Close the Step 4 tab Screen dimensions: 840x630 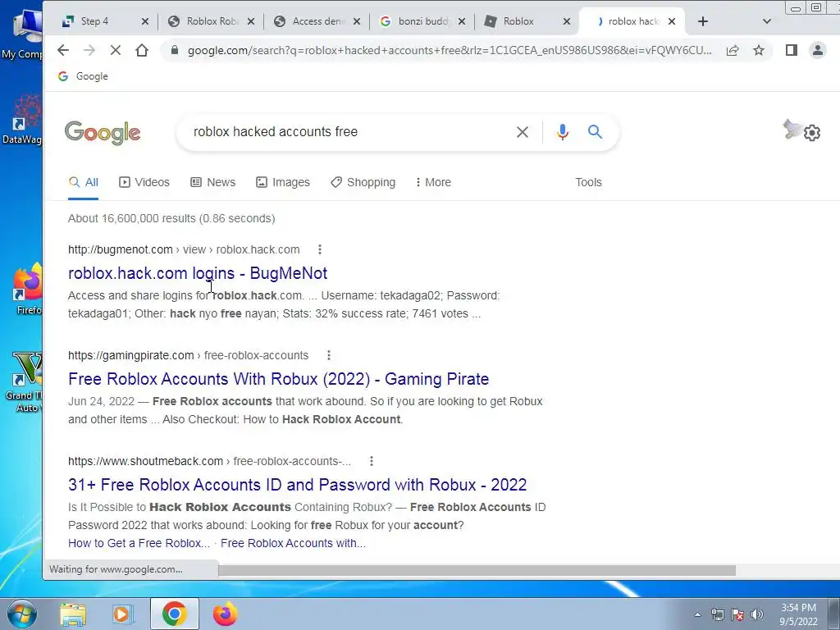coord(144,21)
